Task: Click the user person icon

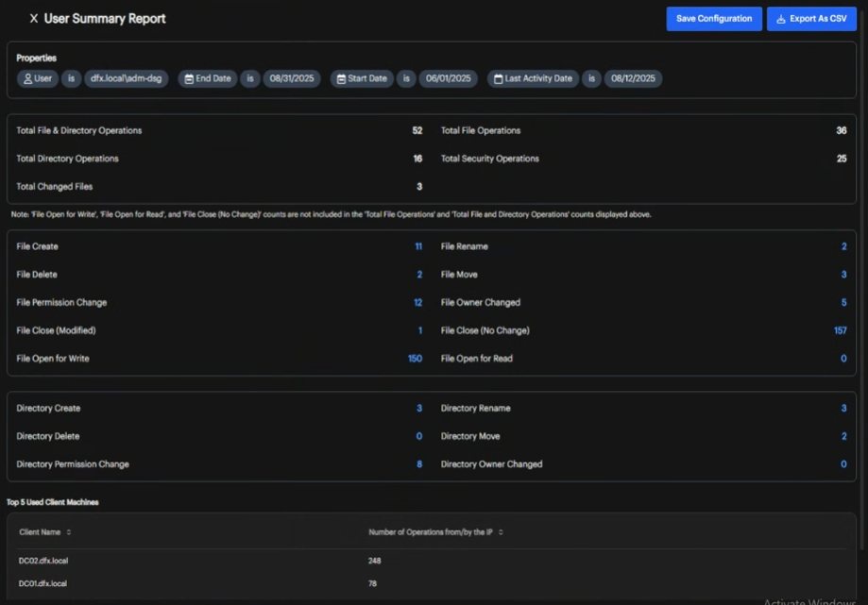Action: [x=27, y=79]
